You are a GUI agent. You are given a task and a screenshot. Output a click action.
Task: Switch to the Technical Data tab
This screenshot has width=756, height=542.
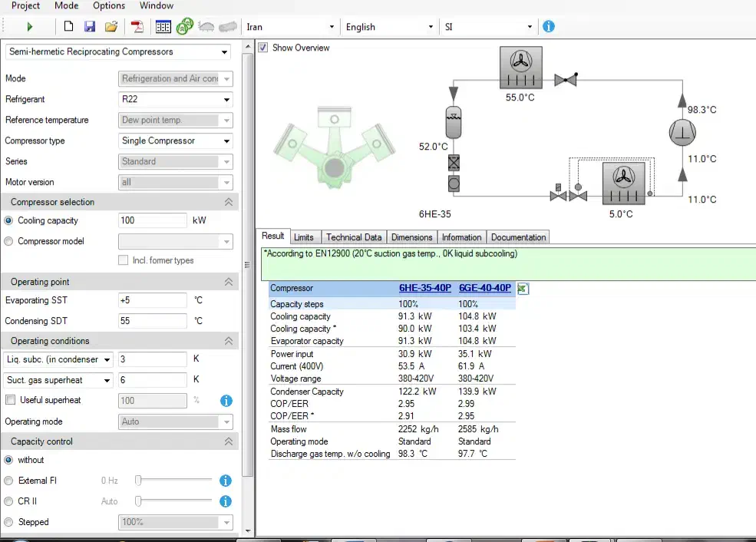[353, 237]
